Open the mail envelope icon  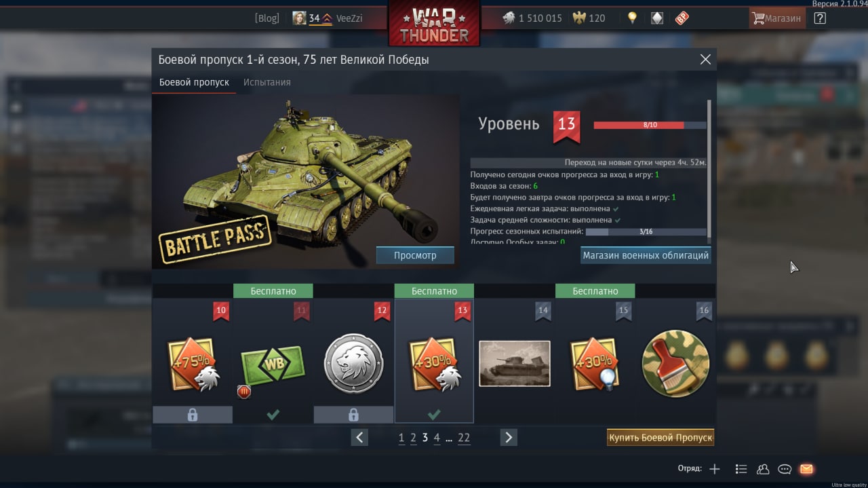806,469
